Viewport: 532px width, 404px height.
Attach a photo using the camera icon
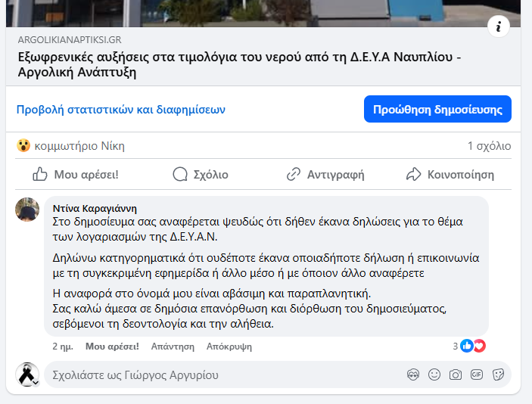coord(456,374)
